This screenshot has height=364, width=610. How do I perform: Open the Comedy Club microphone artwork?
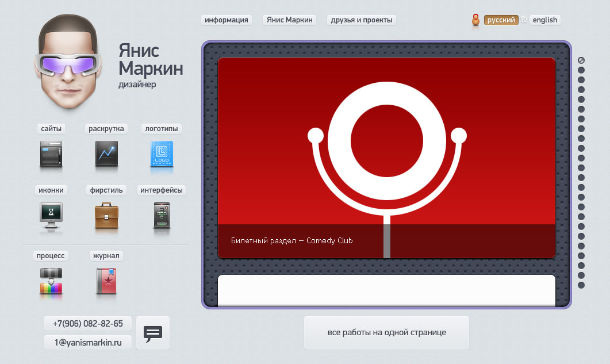click(387, 158)
